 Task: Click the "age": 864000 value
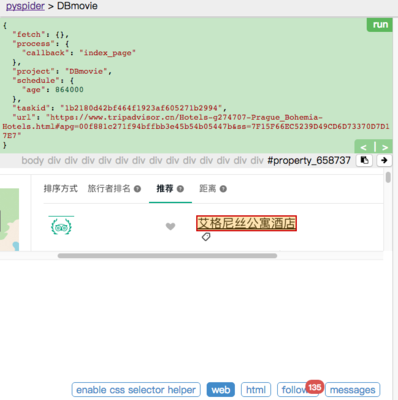pos(53,90)
